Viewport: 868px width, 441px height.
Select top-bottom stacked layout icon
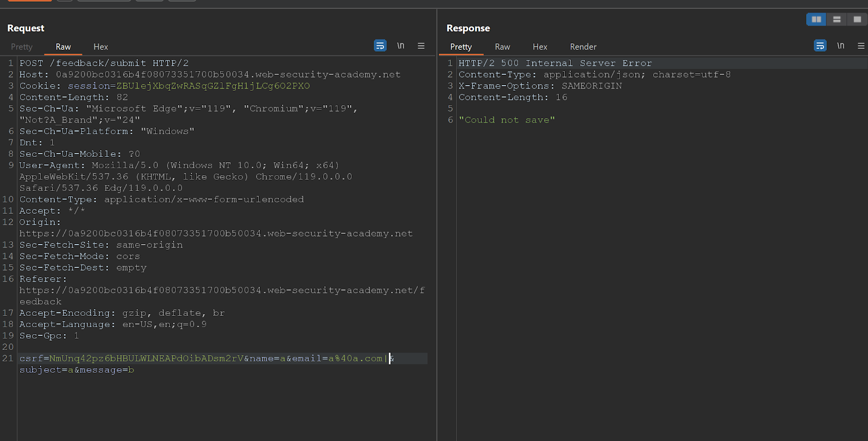[x=837, y=20]
